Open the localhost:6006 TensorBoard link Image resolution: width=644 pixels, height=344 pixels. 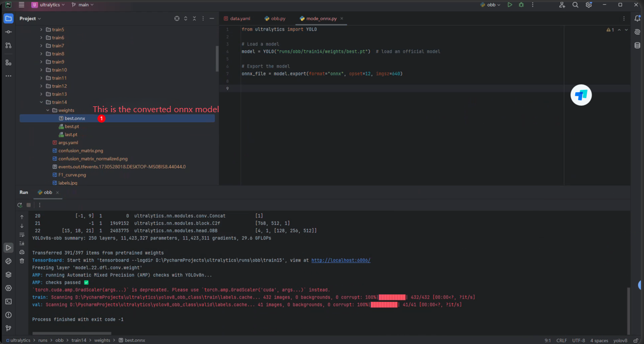point(341,260)
